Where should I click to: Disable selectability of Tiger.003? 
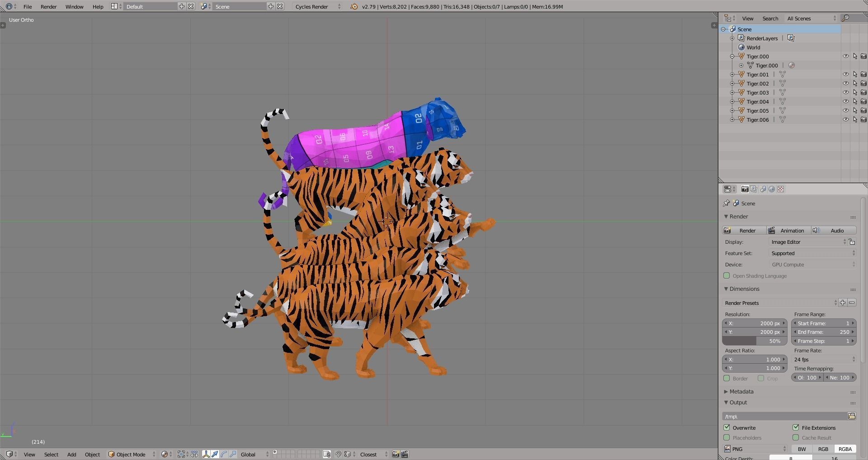[855, 92]
